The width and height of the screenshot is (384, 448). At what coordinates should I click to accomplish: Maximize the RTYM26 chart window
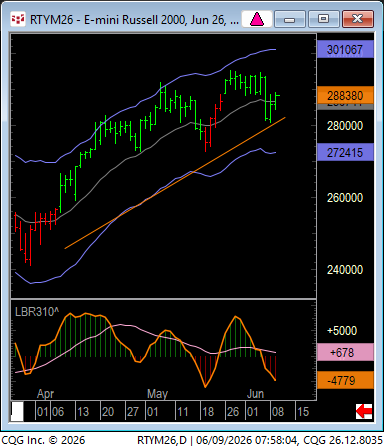tap(323, 19)
